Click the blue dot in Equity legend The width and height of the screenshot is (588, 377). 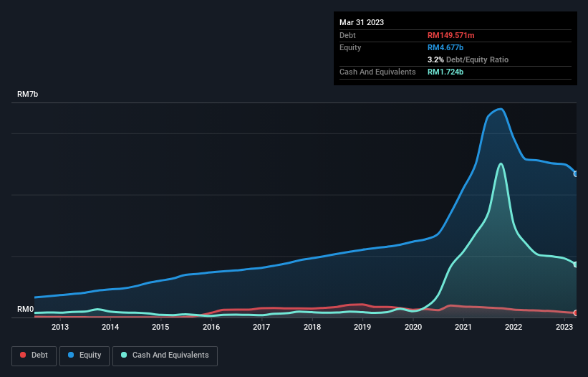pos(71,355)
